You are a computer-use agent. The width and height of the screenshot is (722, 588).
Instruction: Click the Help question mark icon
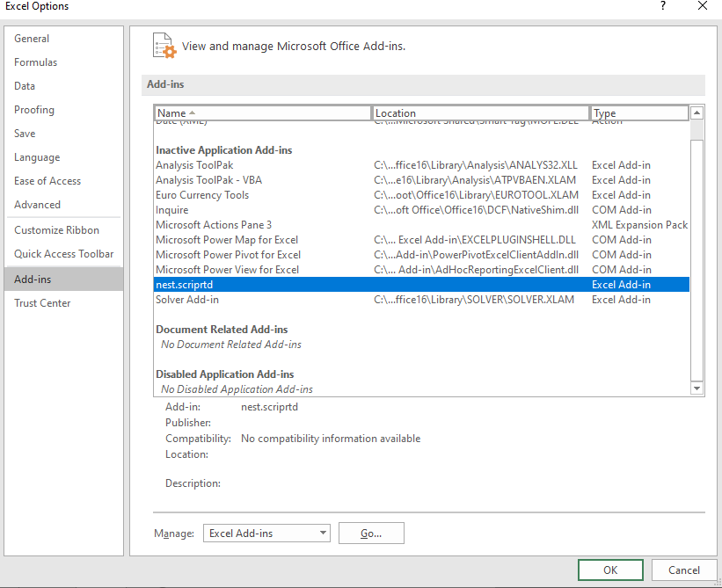(662, 6)
